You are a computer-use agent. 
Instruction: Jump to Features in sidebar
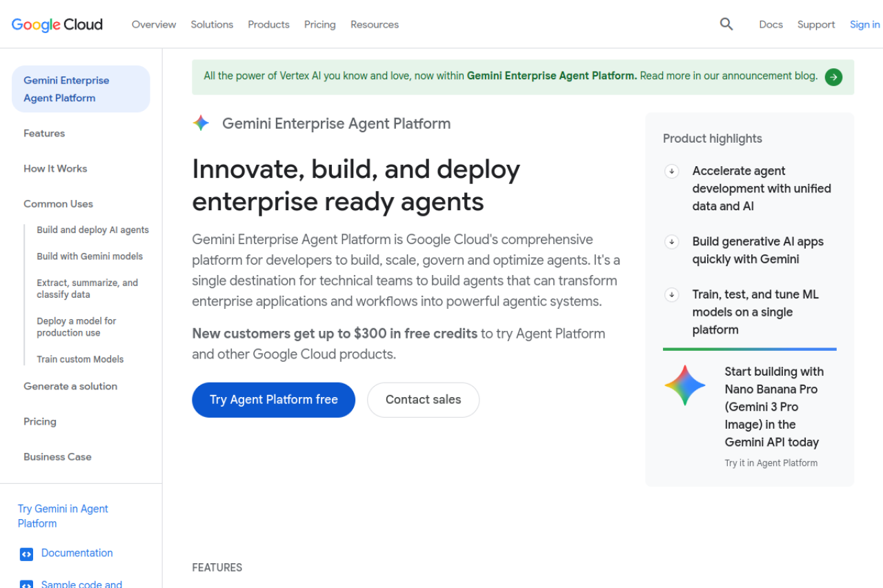[44, 134]
